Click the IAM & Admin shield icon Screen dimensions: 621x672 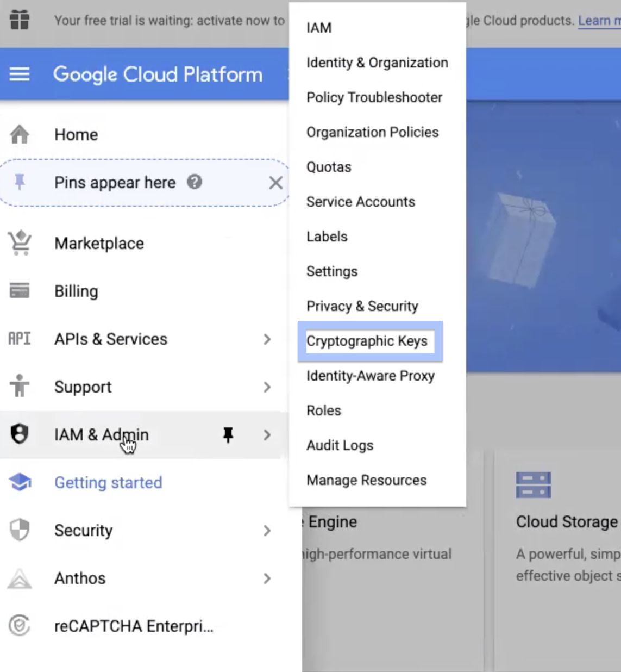tap(20, 434)
